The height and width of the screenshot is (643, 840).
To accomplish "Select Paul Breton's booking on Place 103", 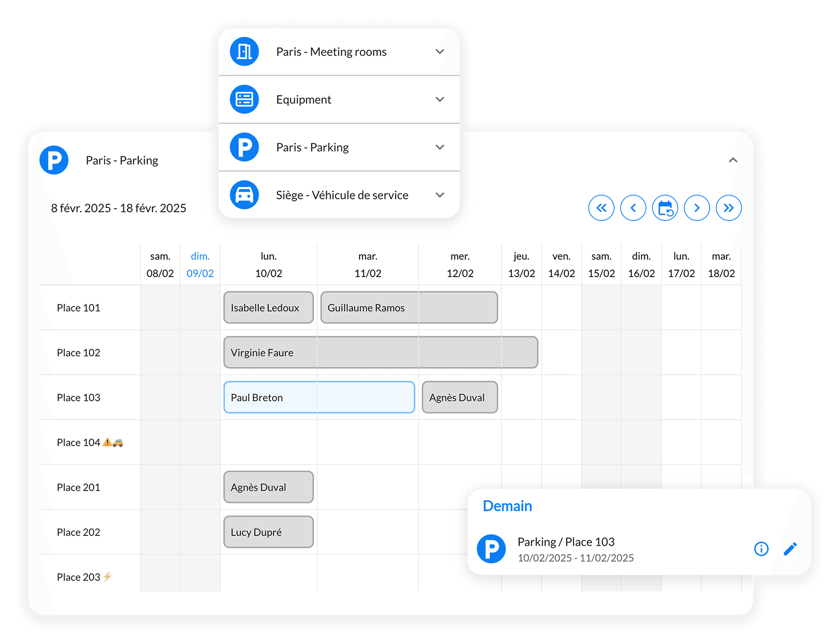I will tap(319, 397).
